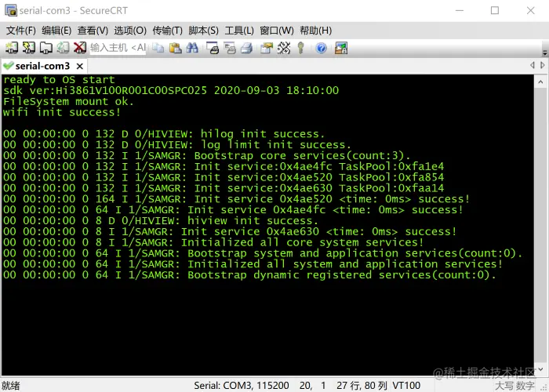Select the serial-com3 session tab
The image size is (549, 392).
(x=42, y=66)
